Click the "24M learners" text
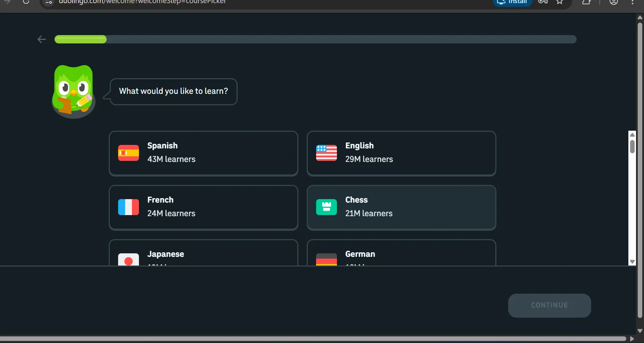Image resolution: width=644 pixels, height=343 pixels. click(171, 213)
